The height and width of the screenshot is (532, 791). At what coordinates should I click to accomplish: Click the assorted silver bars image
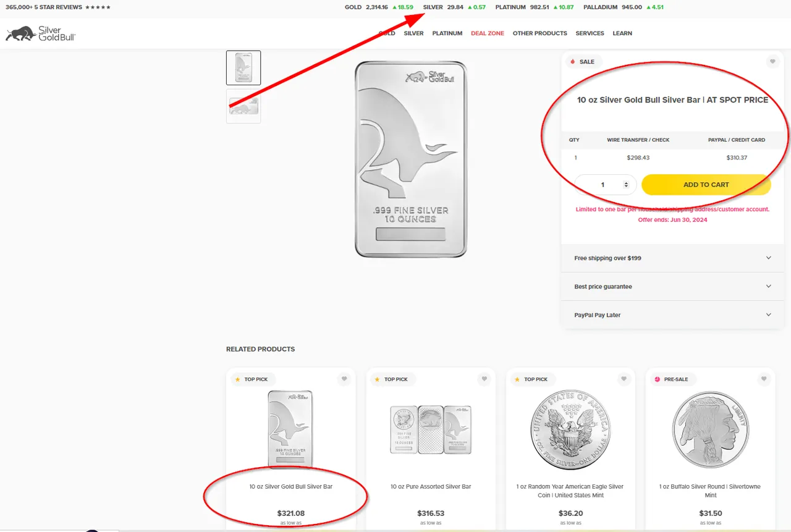click(431, 429)
